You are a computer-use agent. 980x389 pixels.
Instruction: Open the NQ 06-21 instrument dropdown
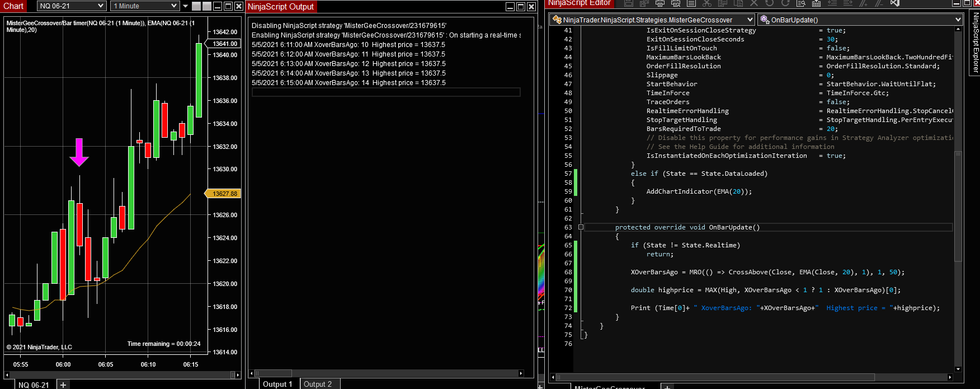(x=72, y=6)
